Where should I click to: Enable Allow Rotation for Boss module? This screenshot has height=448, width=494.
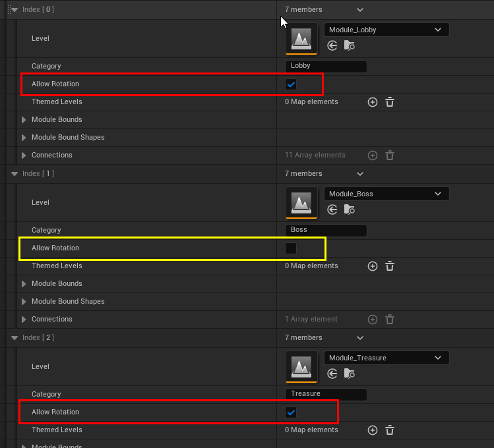point(291,248)
